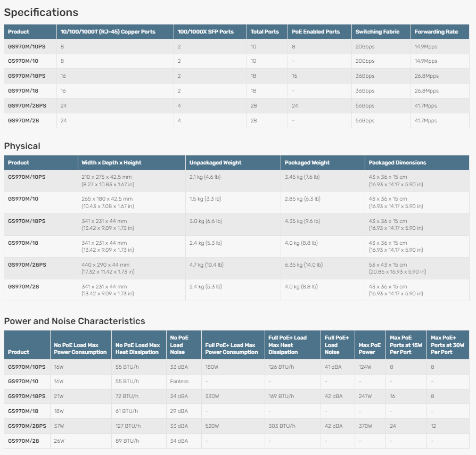The image size is (476, 455).
Task: Select "14.9Mpps" in the Specifications GS970M/10PS row
Action: (426, 47)
